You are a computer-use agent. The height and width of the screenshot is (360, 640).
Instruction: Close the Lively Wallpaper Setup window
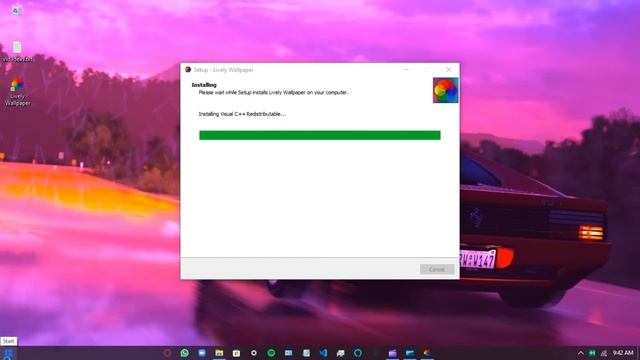(449, 70)
